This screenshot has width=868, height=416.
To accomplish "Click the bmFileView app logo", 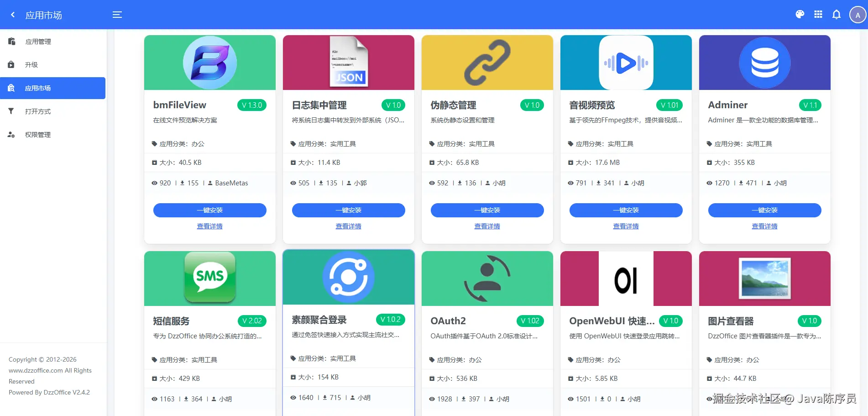I will 210,63.
